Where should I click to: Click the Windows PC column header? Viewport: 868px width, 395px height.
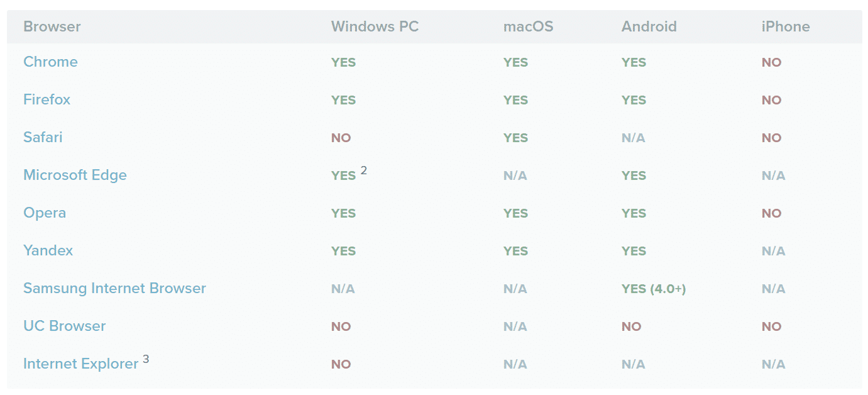pyautogui.click(x=375, y=26)
